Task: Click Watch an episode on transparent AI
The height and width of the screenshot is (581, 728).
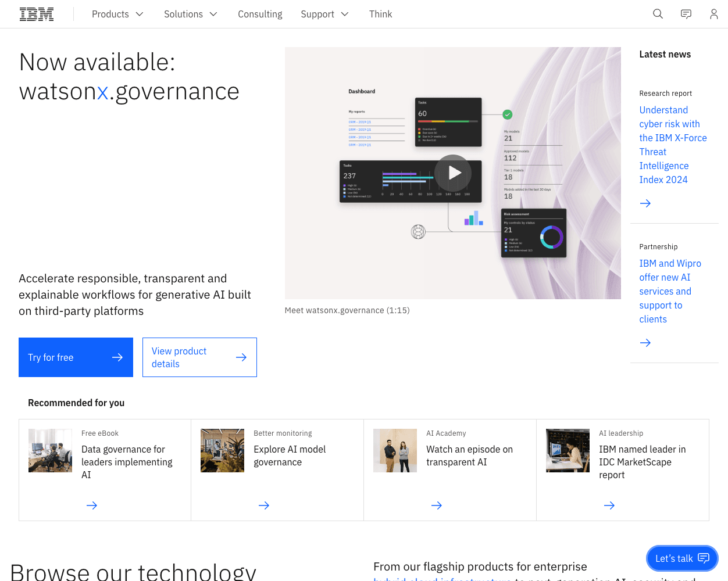Action: click(469, 456)
